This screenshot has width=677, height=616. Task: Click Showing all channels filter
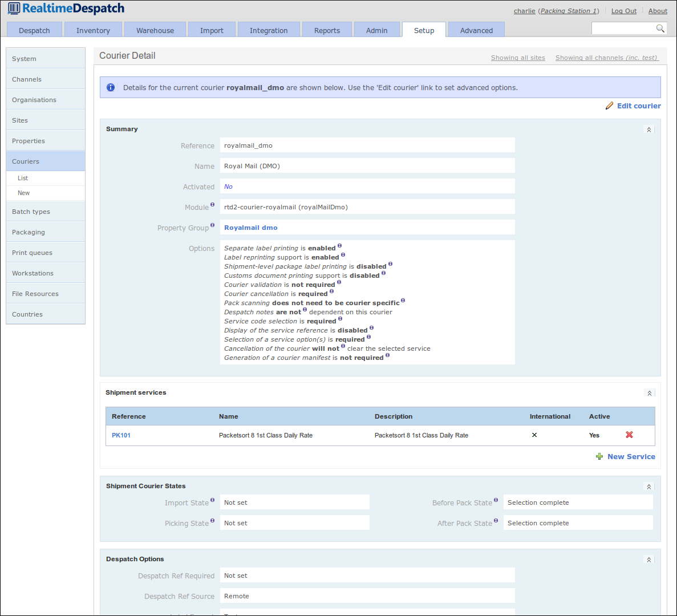click(x=607, y=58)
